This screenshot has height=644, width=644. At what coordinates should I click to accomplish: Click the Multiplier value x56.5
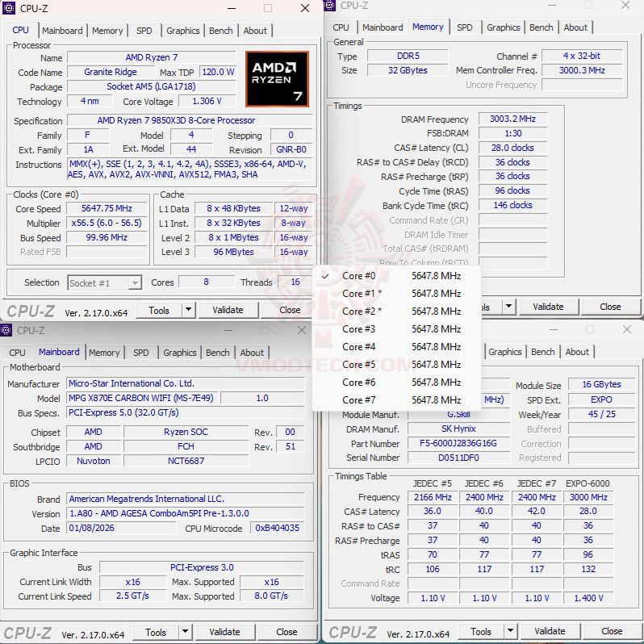pos(107,223)
